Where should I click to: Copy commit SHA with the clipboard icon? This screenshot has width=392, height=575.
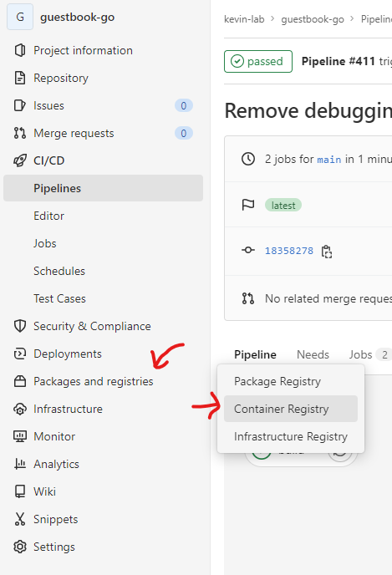coord(326,252)
